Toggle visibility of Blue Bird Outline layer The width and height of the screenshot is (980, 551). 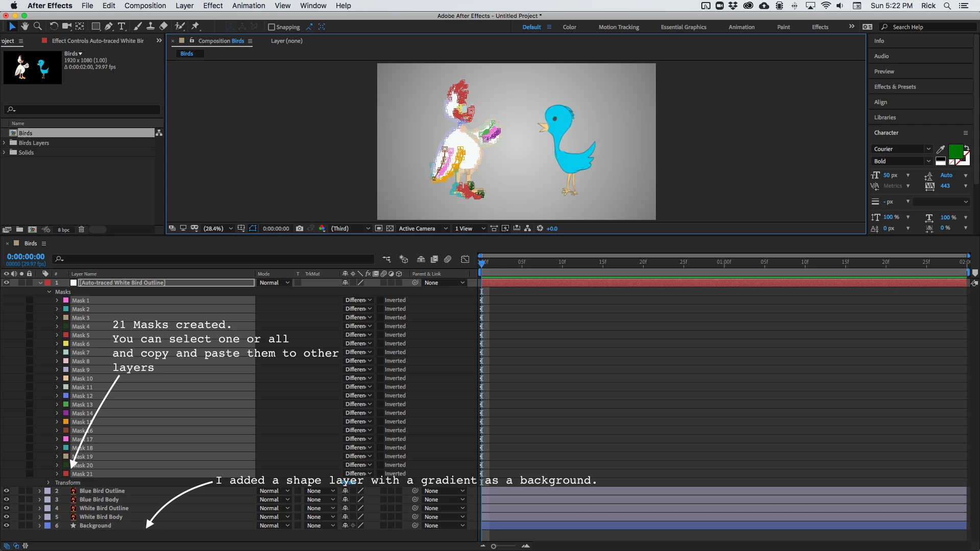pyautogui.click(x=7, y=491)
